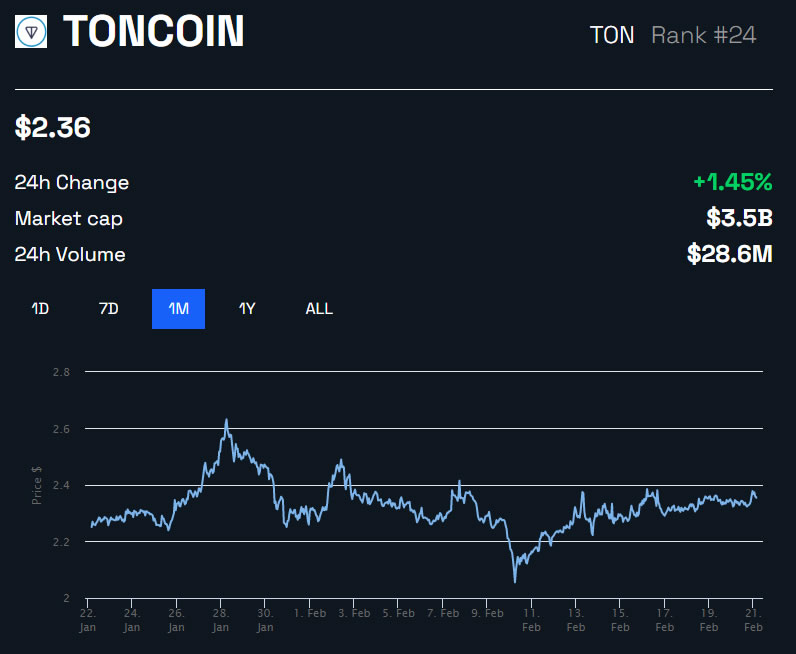This screenshot has height=654, width=796.
Task: Click the chart's lowest dip near 10 Feb
Action: click(515, 580)
